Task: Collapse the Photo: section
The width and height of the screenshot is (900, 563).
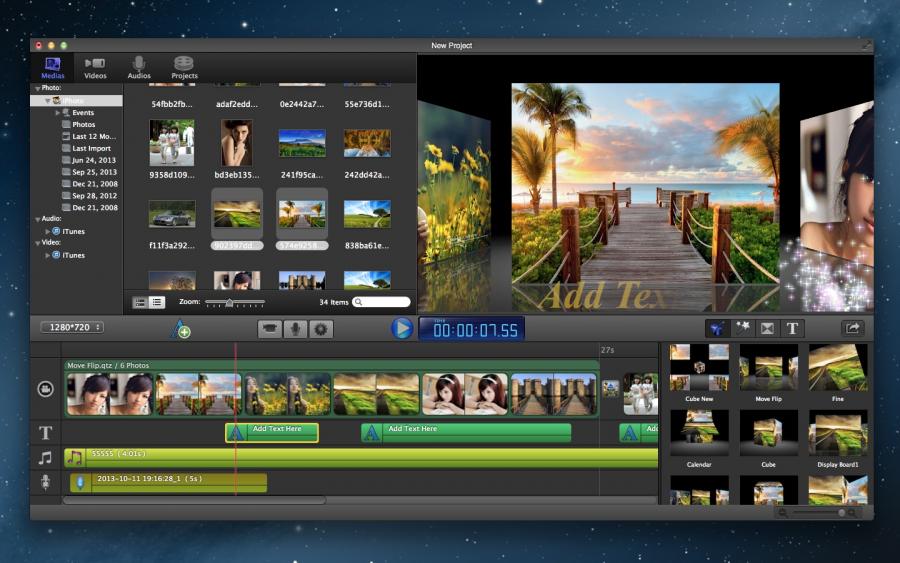Action: coord(37,88)
